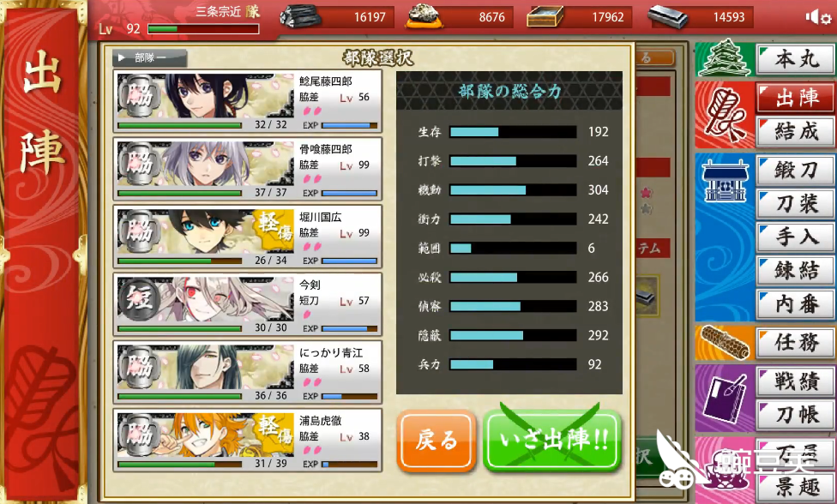Click the blue shrine forge icon
837x504 pixels.
[x=725, y=181]
